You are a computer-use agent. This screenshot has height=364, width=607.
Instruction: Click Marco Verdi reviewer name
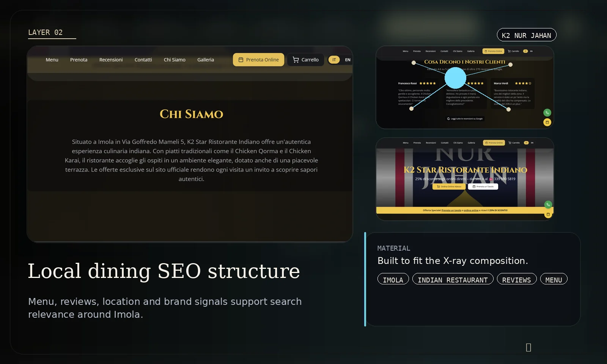click(501, 83)
